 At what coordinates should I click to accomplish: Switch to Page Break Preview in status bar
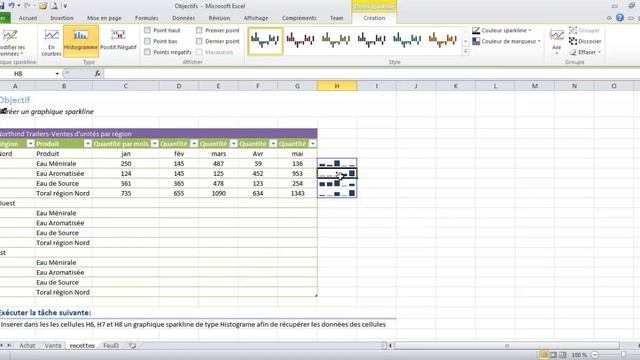[562, 355]
